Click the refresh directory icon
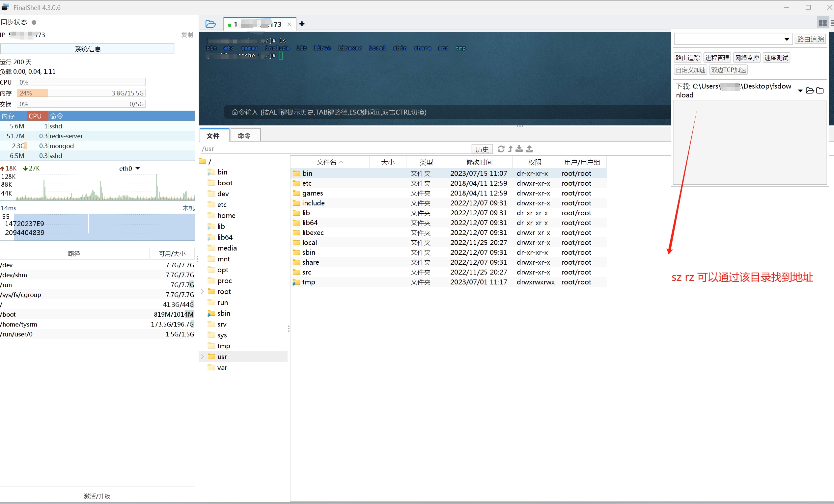834x504 pixels. [501, 149]
